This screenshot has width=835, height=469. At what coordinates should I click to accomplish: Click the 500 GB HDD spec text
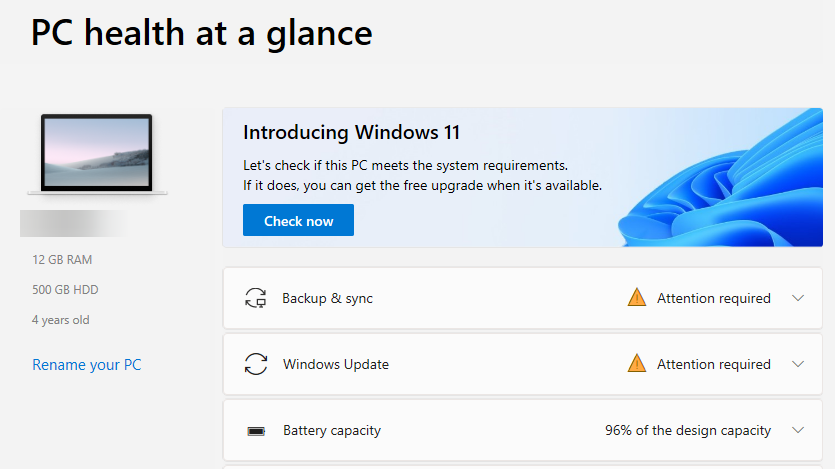[x=65, y=290]
